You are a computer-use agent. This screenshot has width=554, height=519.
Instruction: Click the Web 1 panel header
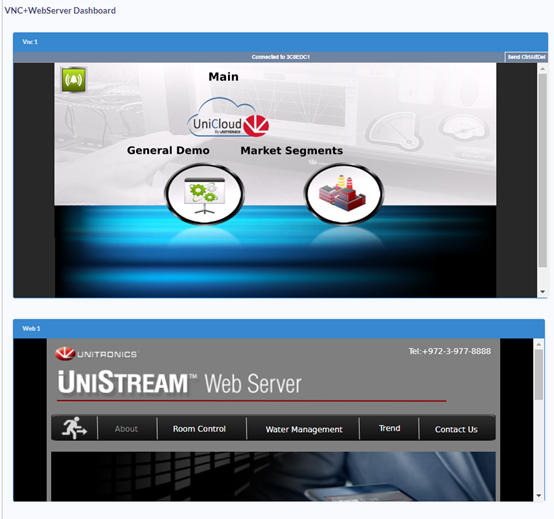[x=279, y=329]
